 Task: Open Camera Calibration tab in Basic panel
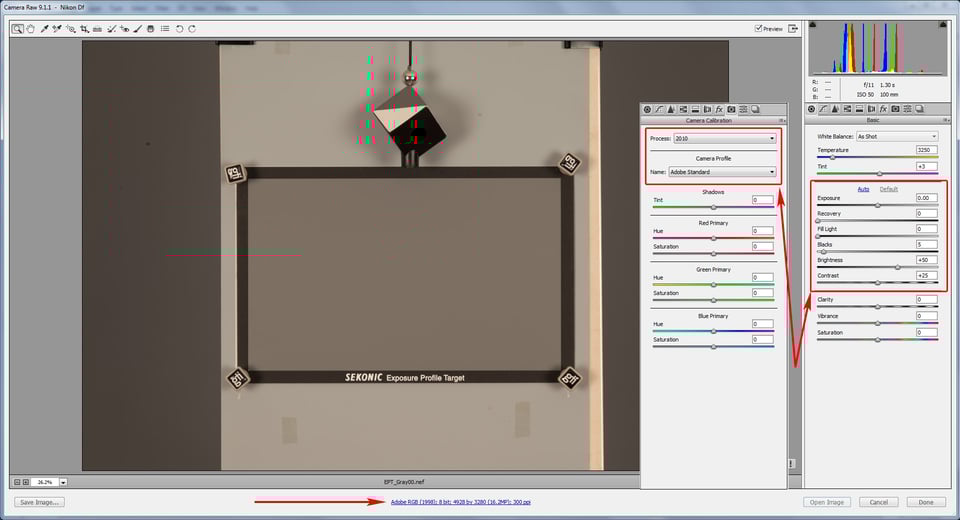pyautogui.click(x=896, y=109)
